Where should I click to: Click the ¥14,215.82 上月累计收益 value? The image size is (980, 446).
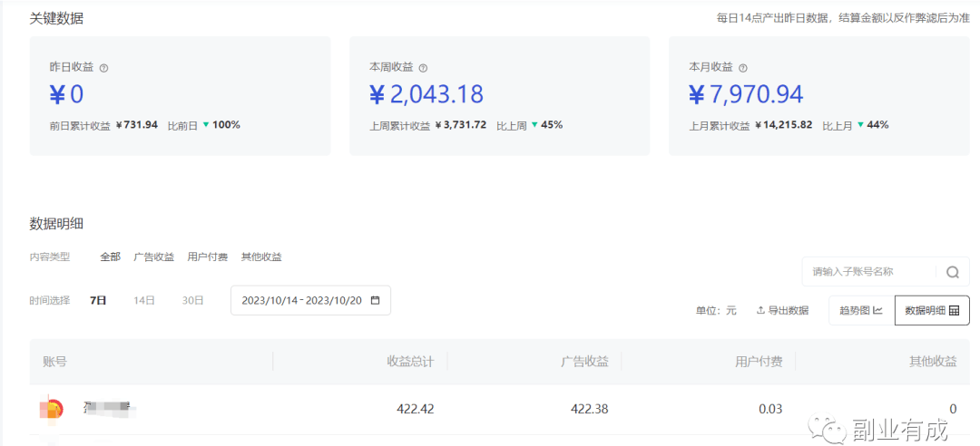pyautogui.click(x=784, y=125)
